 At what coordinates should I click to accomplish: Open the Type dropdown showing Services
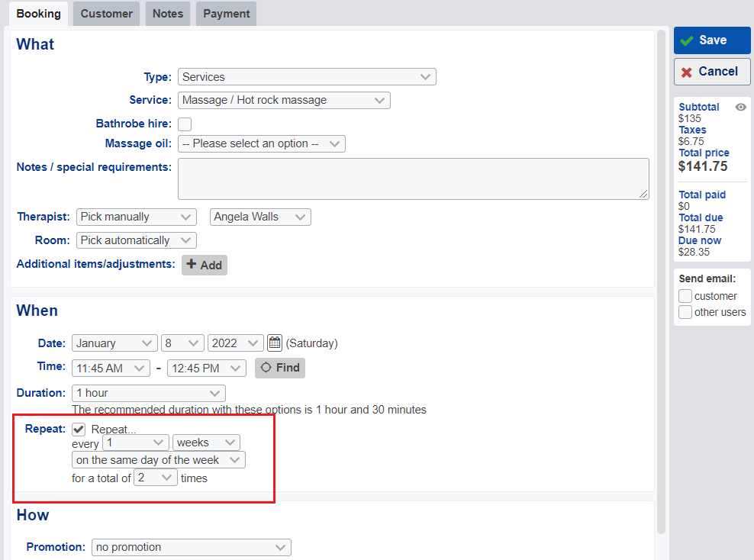click(x=307, y=77)
